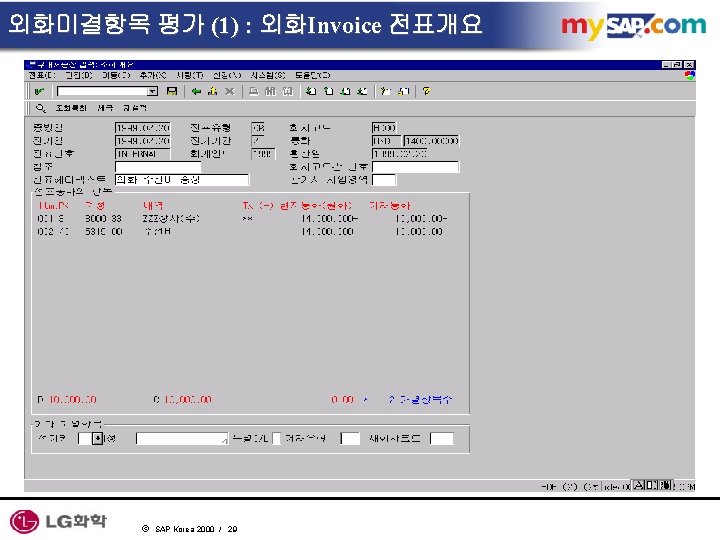
Task: Click the Previous Page navigation icon
Action: (x=328, y=91)
